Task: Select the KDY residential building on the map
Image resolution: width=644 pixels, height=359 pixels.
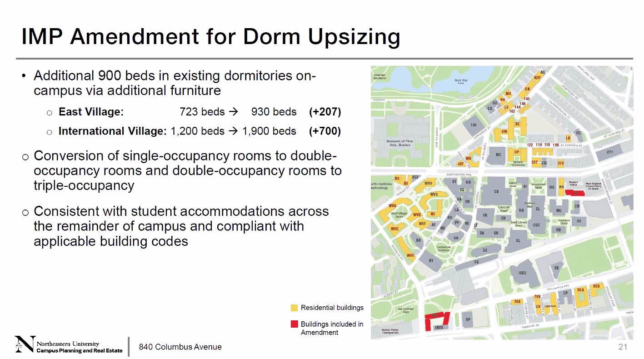Action: click(537, 78)
